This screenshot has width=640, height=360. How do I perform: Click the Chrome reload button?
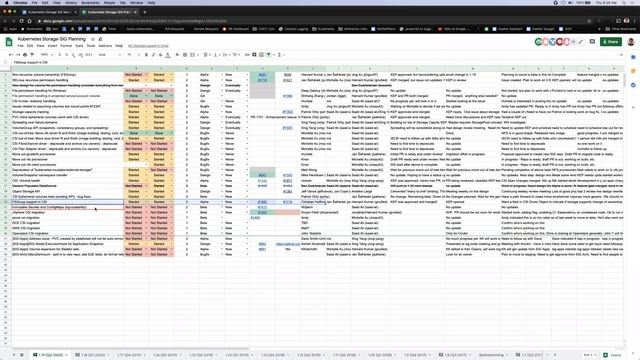click(21, 21)
